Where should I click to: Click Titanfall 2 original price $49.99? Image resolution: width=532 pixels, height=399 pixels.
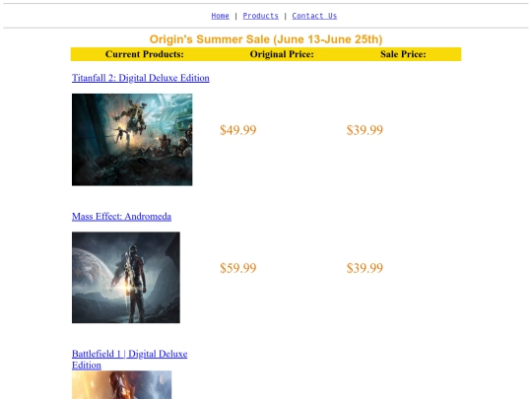click(238, 130)
